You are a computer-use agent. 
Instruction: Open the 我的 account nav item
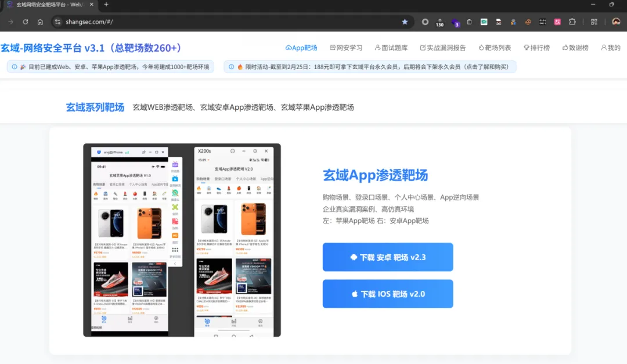[610, 48]
